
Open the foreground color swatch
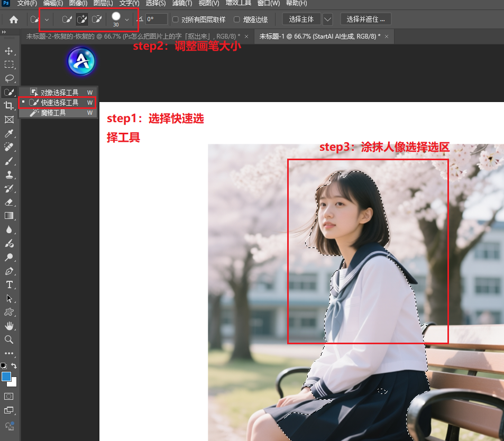click(7, 376)
